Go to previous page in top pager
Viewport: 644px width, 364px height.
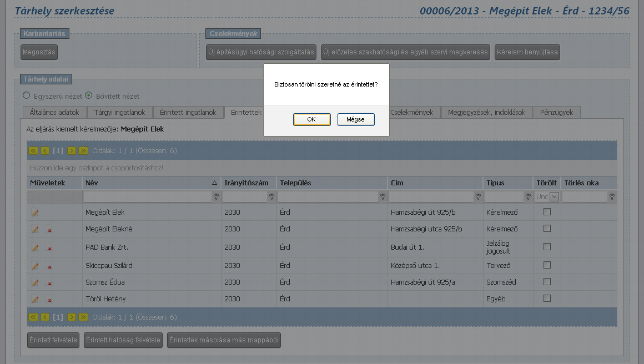pos(45,150)
